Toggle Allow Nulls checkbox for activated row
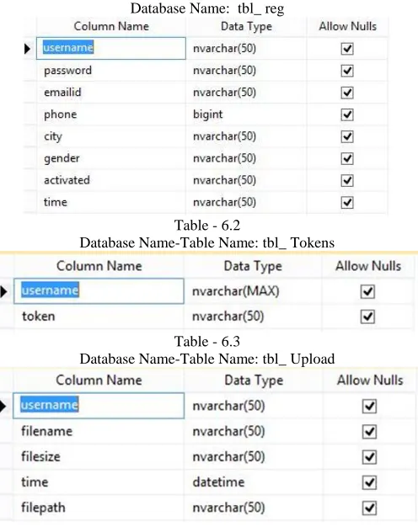418x532 pixels. tap(347, 180)
